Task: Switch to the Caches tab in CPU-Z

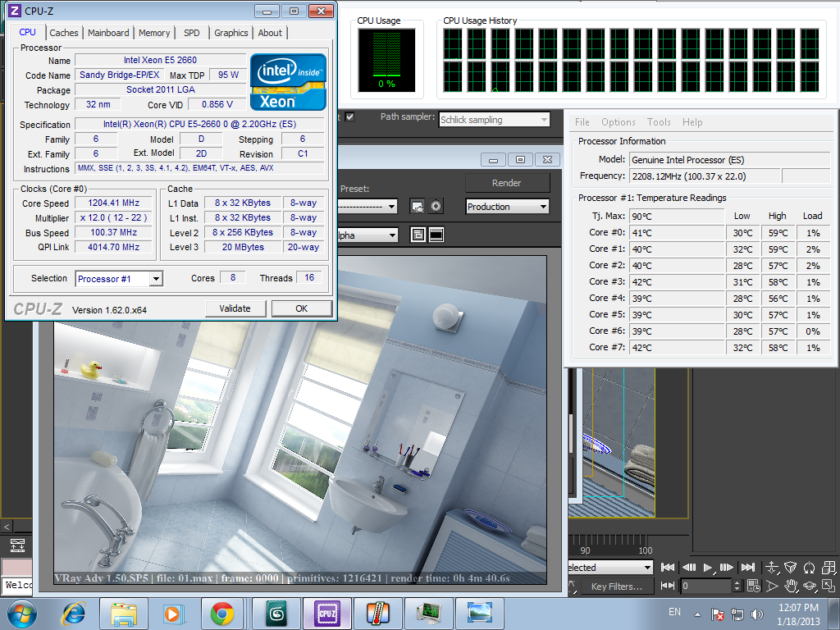Action: [64, 33]
